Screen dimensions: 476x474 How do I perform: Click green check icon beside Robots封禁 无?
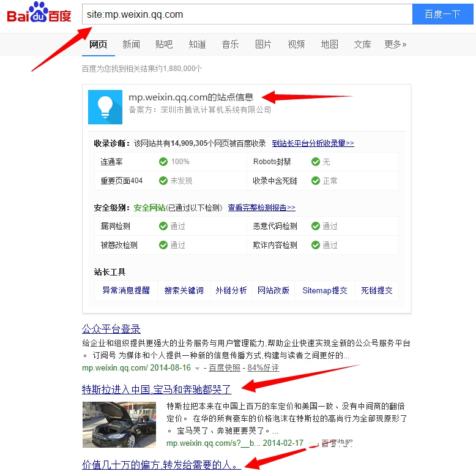tap(316, 162)
